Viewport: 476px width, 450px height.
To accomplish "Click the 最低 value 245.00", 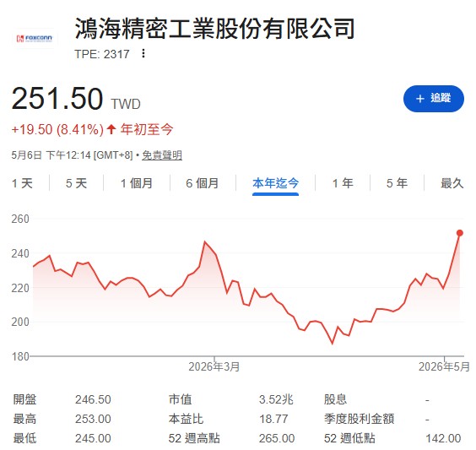I will [x=93, y=438].
